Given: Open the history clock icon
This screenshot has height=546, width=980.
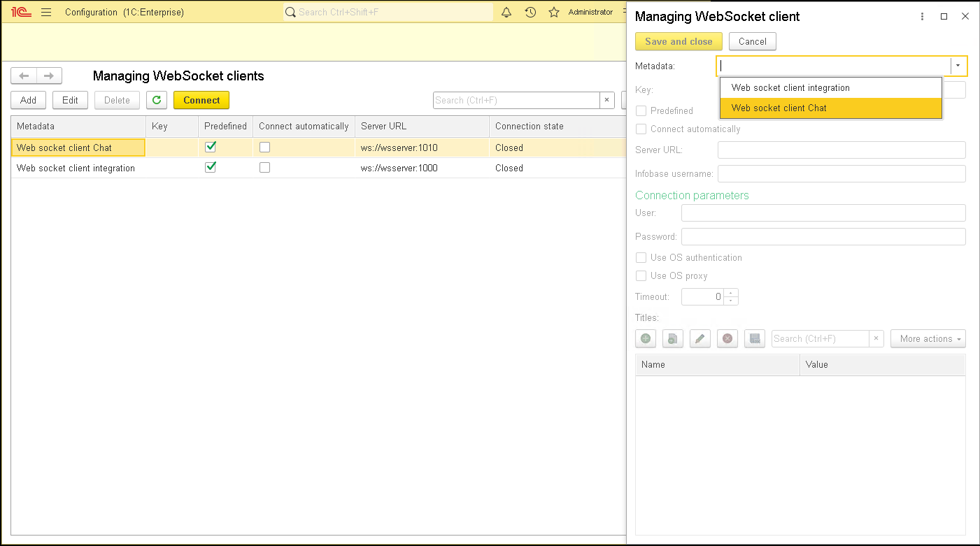Looking at the screenshot, I should (x=531, y=12).
